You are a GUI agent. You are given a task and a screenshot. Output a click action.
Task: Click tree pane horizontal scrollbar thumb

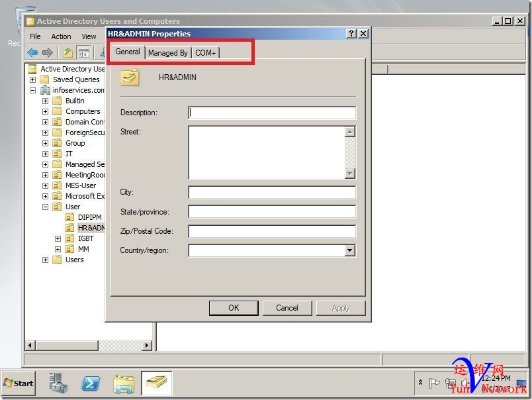(x=67, y=345)
